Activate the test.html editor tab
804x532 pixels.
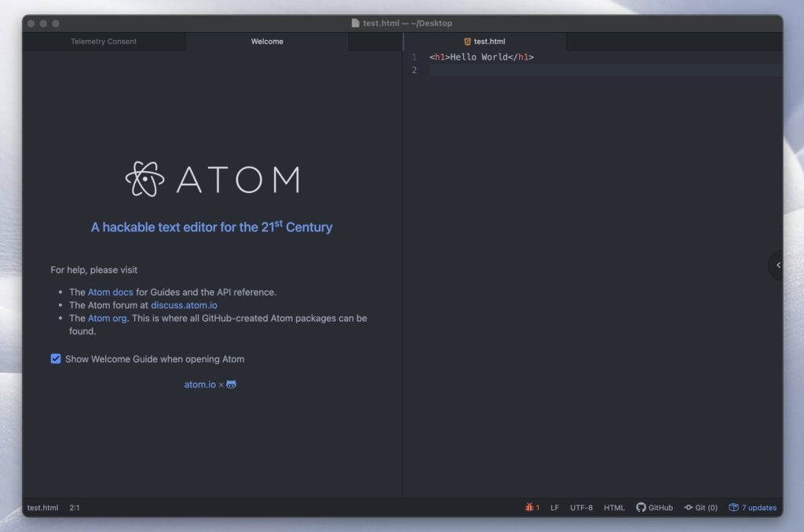(484, 42)
